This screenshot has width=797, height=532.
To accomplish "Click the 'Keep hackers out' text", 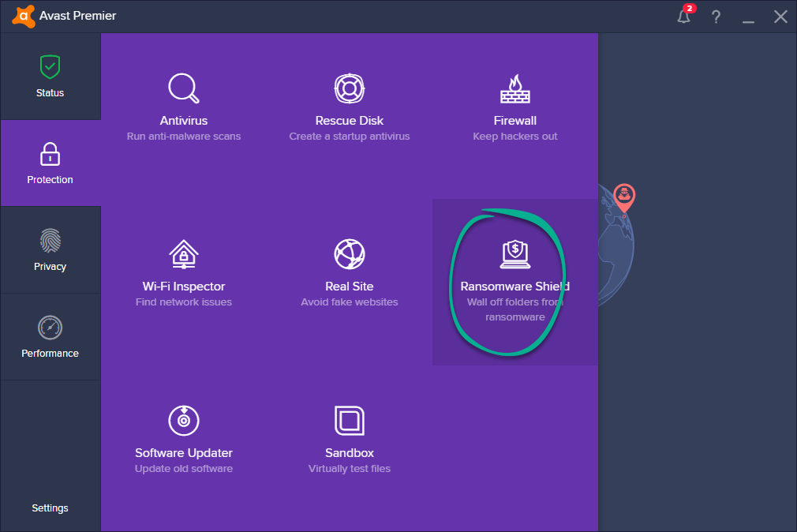I will point(514,137).
